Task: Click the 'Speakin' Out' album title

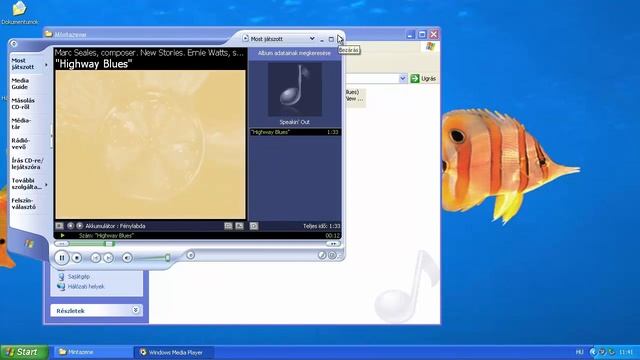Action: coord(295,122)
